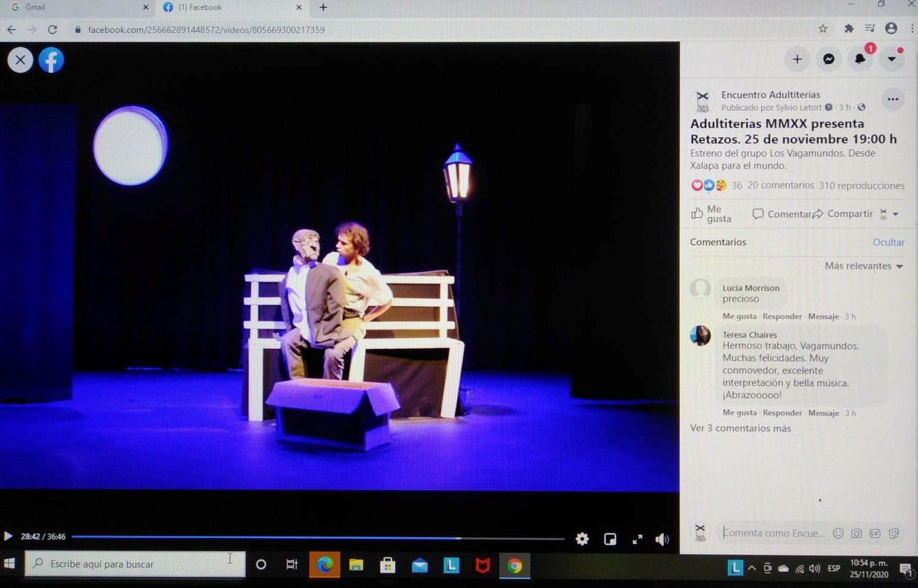This screenshot has height=588, width=918.
Task: Add a GIF to the comment
Action: [x=875, y=533]
